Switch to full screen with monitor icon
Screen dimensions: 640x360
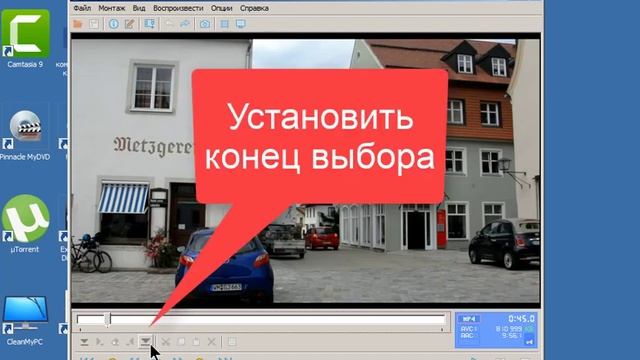pyautogui.click(x=241, y=24)
